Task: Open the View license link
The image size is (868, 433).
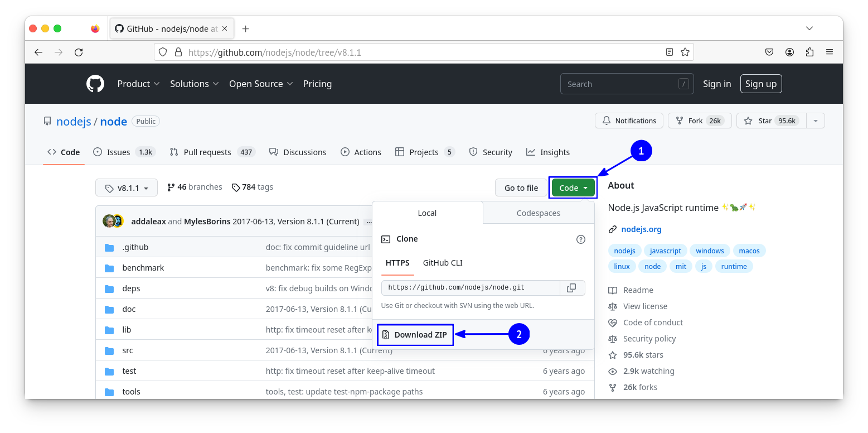Action: click(645, 306)
